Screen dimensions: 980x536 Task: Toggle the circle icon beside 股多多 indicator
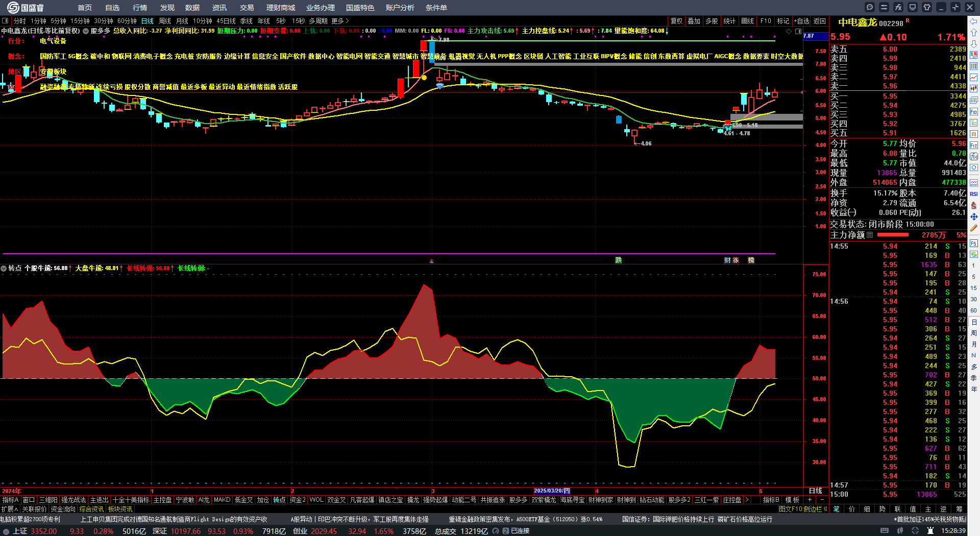coord(86,31)
